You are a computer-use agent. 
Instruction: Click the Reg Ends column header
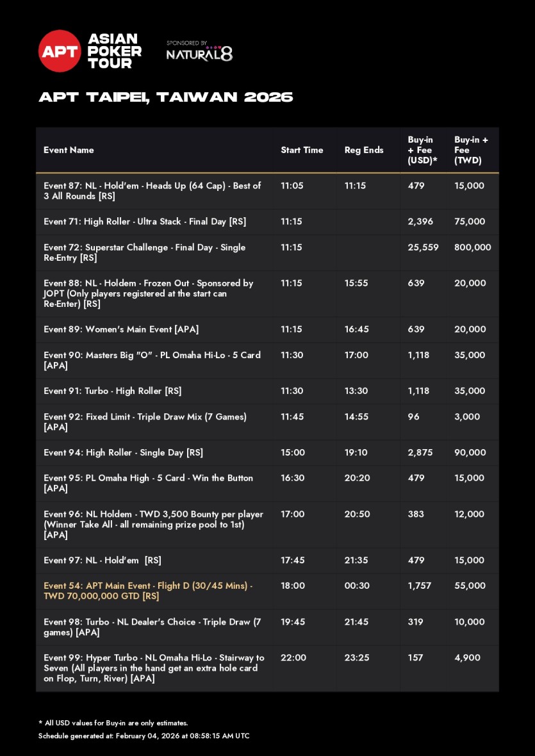364,150
